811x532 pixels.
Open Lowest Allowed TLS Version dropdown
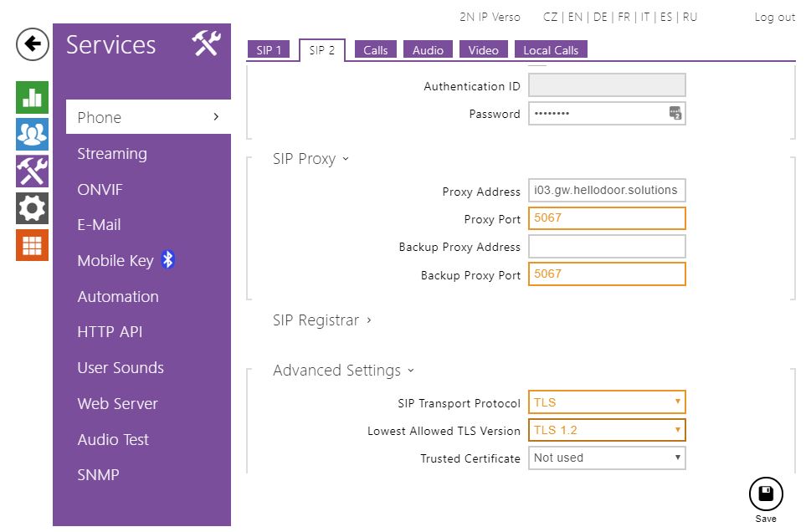[x=606, y=430]
